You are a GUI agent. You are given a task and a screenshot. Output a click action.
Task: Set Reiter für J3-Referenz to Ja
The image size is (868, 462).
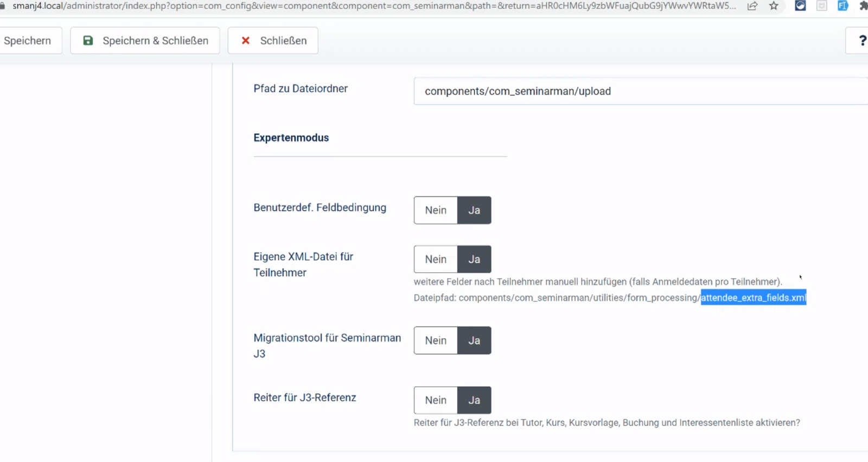pyautogui.click(x=474, y=400)
